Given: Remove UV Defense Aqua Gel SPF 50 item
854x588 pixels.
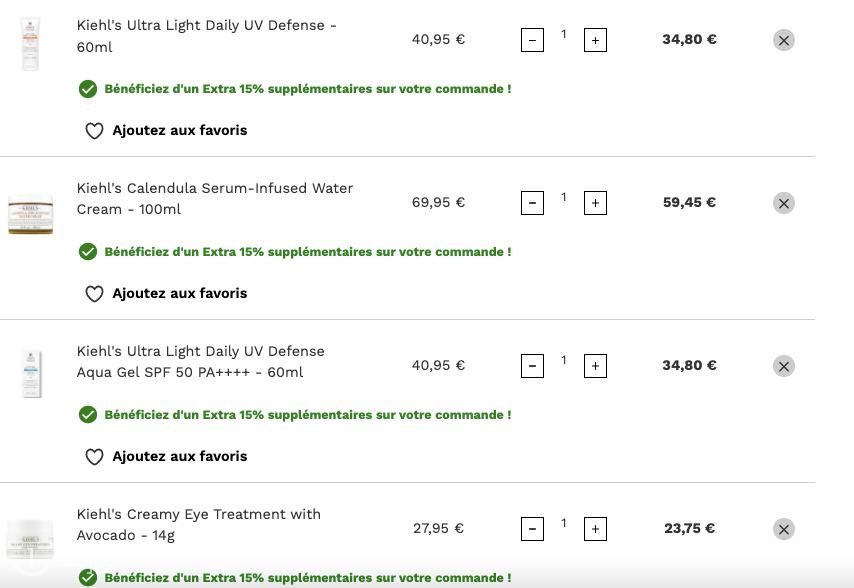Looking at the screenshot, I should (784, 366).
